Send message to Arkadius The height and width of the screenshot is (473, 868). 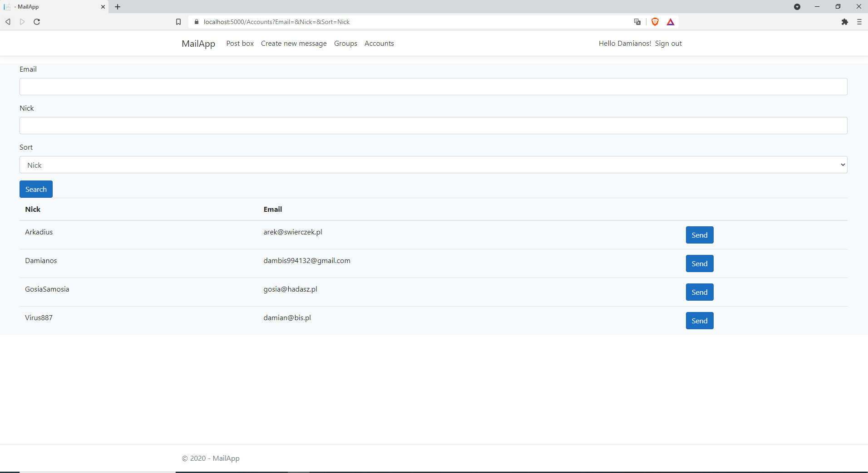point(700,235)
